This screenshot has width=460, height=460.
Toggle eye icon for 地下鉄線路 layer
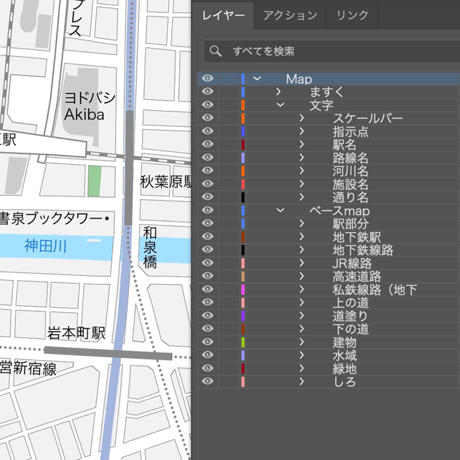207,249
